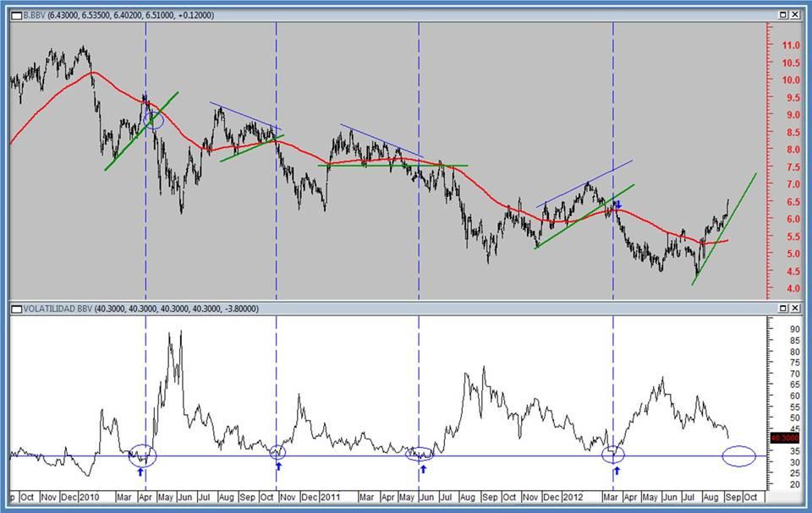Select the empty blue ellipse near Sep 2012 volatility
This screenshot has height=513, width=812.
coord(739,456)
